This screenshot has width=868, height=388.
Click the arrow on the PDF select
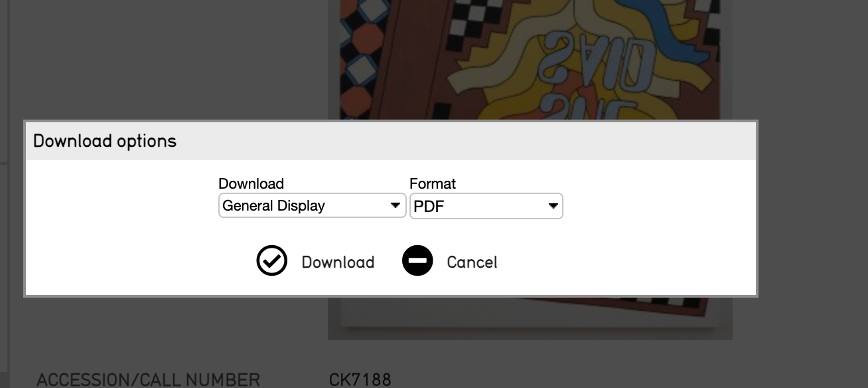click(553, 207)
